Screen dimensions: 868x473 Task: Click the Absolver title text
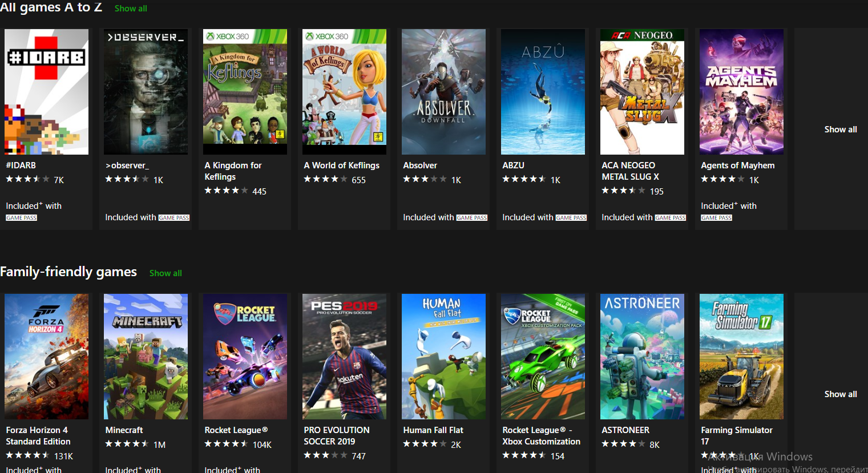tap(420, 165)
